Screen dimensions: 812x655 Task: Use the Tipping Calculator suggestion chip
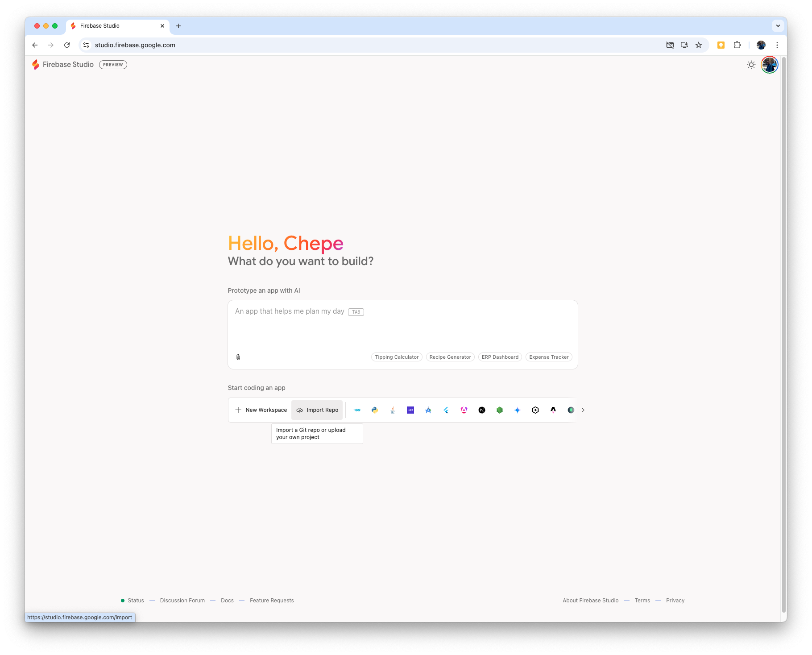(x=397, y=357)
